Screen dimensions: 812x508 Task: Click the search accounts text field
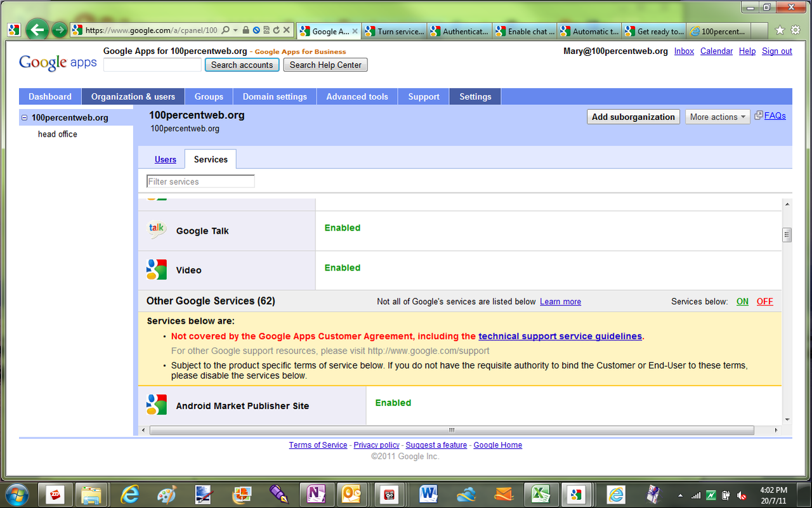click(x=152, y=65)
